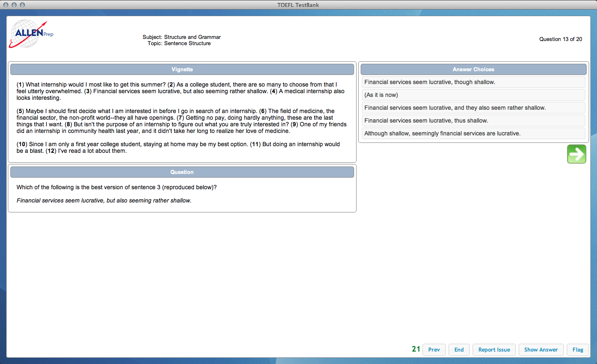The image size is (597, 364).
Task: Click the green timer number 21
Action: 416,349
